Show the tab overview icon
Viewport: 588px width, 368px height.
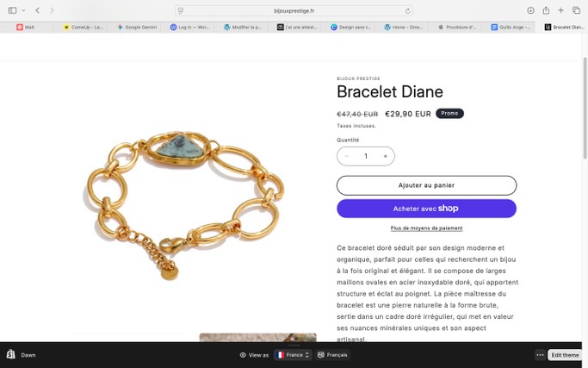tap(576, 10)
